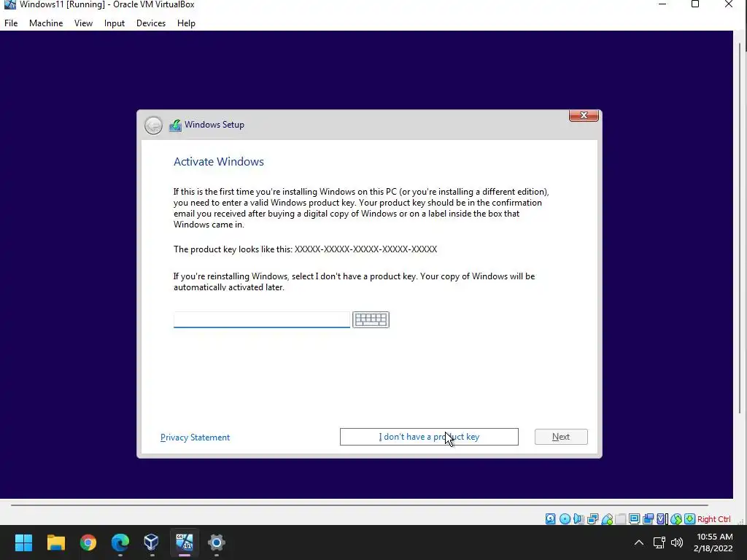This screenshot has width=747, height=560.
Task: Open Settings gear from the taskbar
Action: (216, 542)
